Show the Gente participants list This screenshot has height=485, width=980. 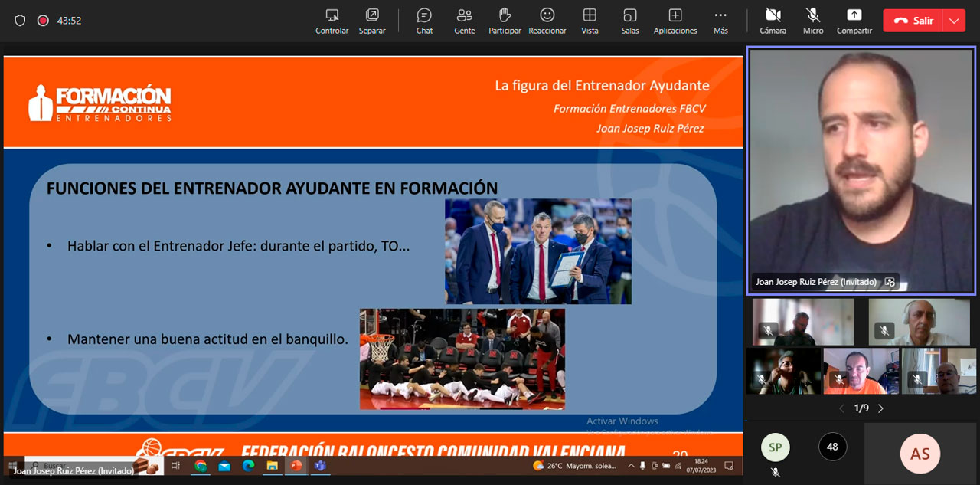pyautogui.click(x=464, y=21)
